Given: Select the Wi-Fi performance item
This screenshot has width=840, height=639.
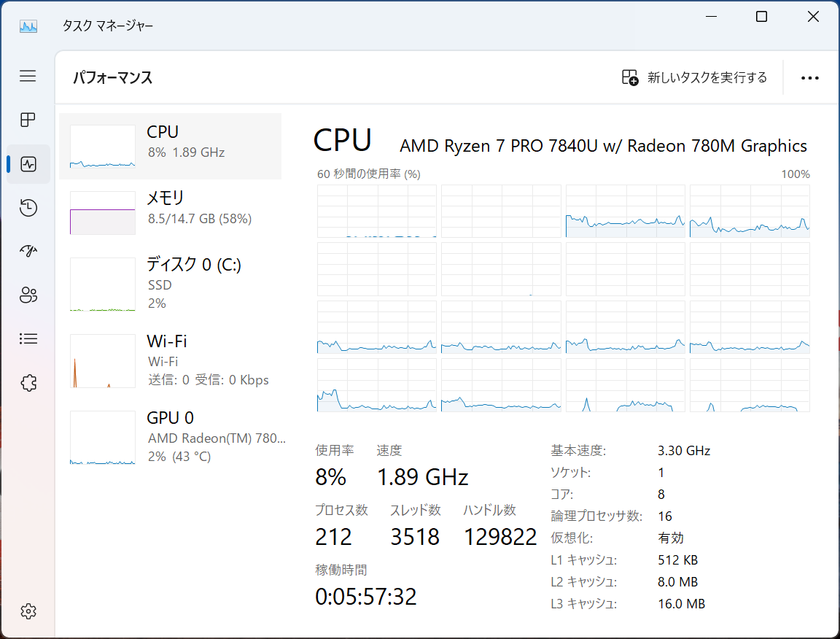Looking at the screenshot, I should tap(171, 360).
